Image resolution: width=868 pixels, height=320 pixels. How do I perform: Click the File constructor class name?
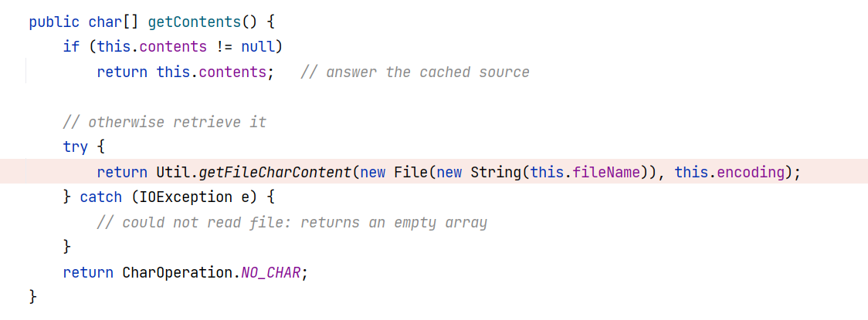click(x=410, y=172)
